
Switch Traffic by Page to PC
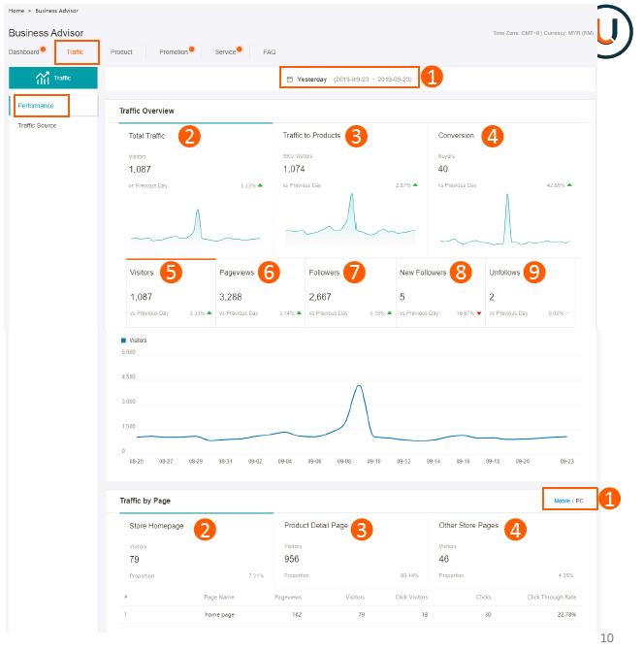(579, 501)
